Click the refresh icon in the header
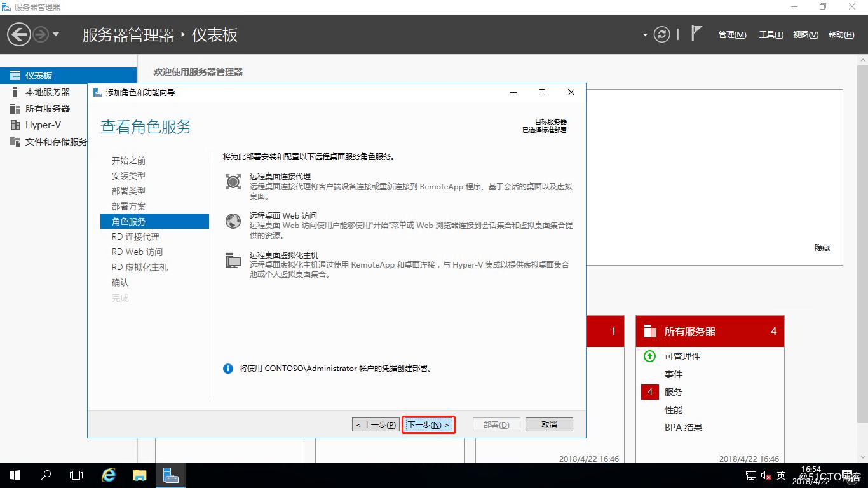This screenshot has height=488, width=868. 662,34
